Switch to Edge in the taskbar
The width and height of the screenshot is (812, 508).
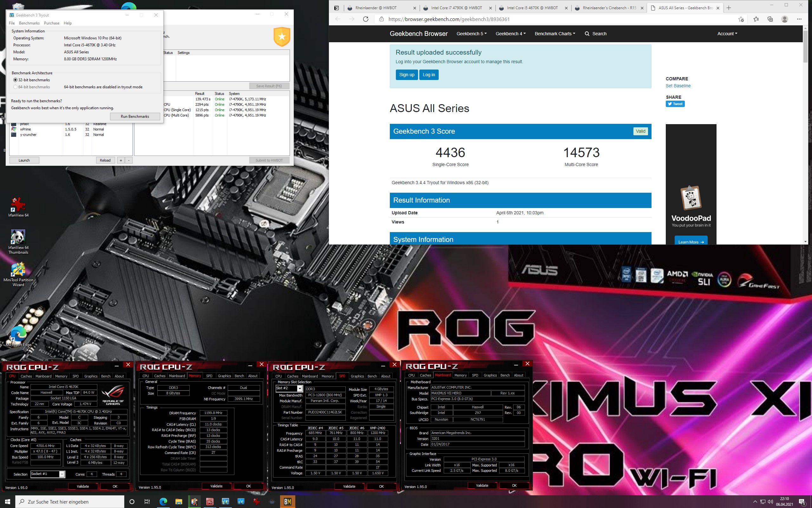[x=163, y=502]
